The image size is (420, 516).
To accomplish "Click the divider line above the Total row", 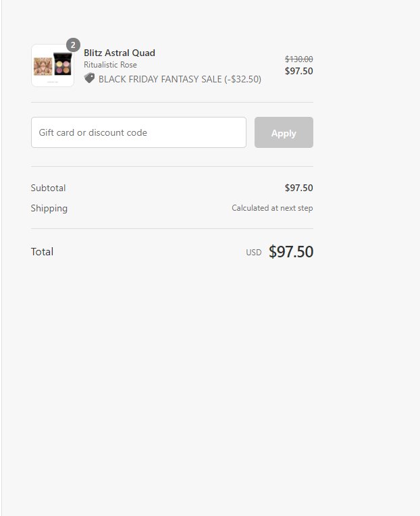I will click(x=172, y=229).
